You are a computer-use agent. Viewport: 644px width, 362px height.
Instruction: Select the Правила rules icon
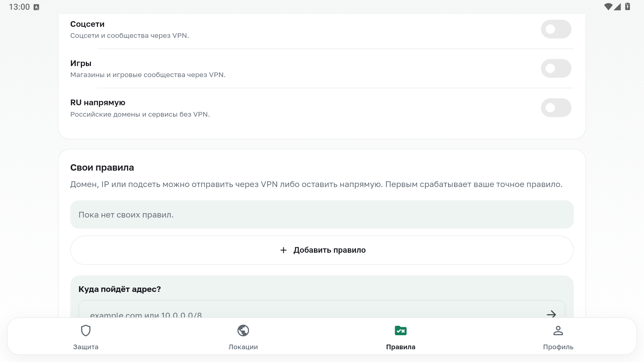[400, 331]
